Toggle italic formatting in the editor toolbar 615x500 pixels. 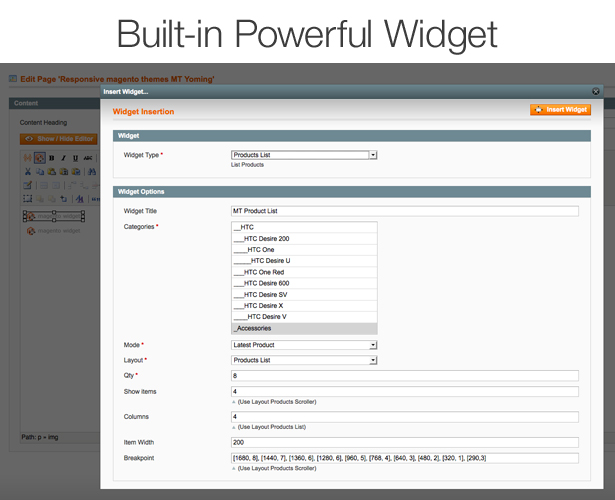64,158
